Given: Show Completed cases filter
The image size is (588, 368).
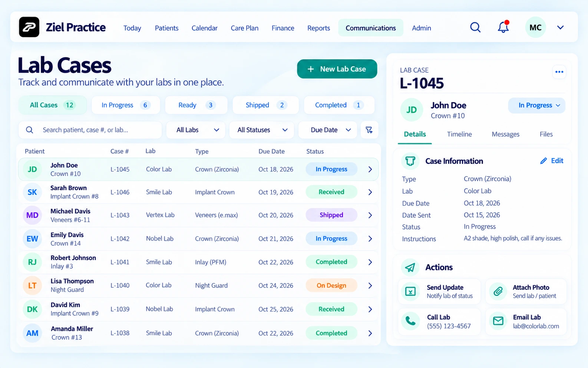Looking at the screenshot, I should [x=339, y=105].
